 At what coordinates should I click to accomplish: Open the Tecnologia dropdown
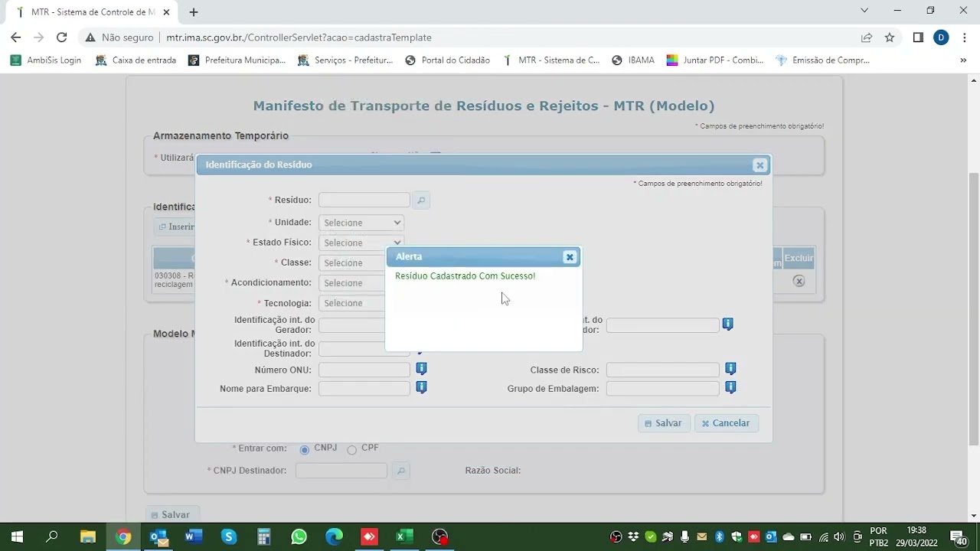pyautogui.click(x=352, y=303)
